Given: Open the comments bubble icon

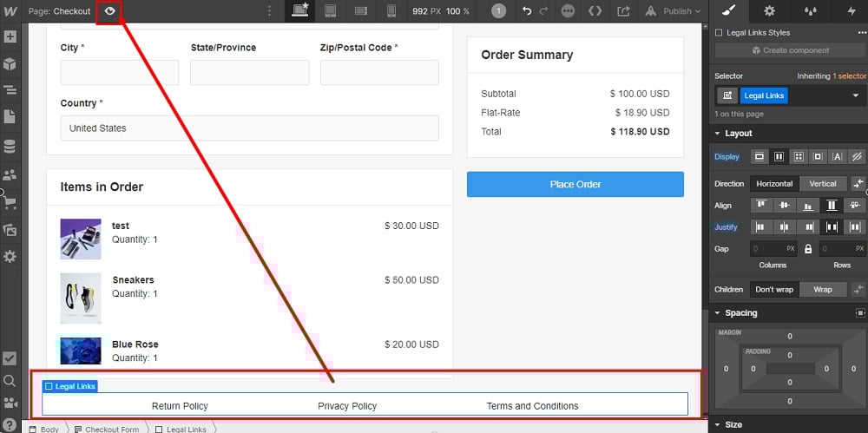Looking at the screenshot, I should pyautogui.click(x=568, y=11).
